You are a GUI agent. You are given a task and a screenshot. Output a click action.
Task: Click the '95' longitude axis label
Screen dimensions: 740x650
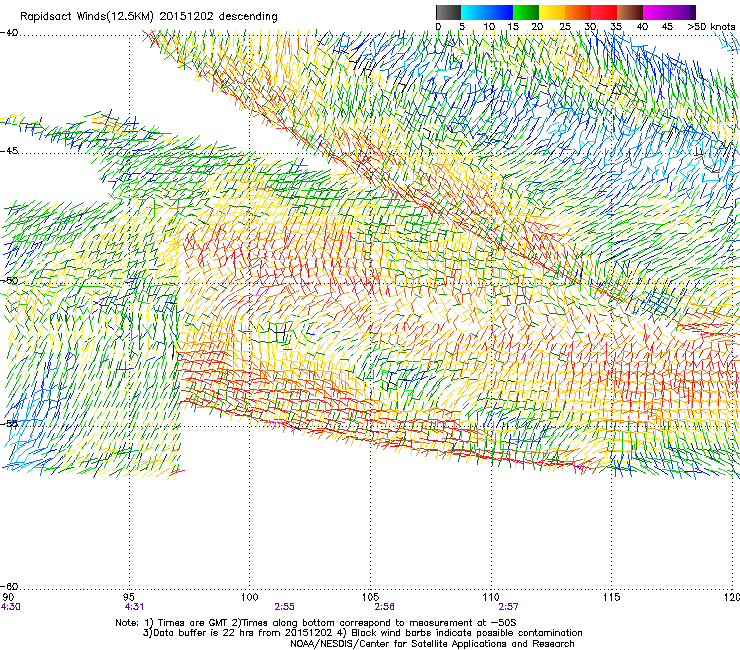128,597
